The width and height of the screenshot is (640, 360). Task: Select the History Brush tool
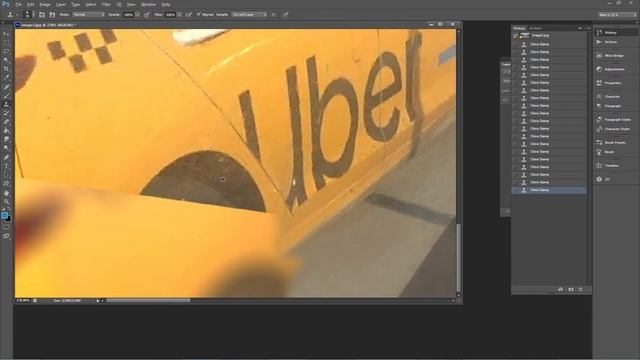6,113
